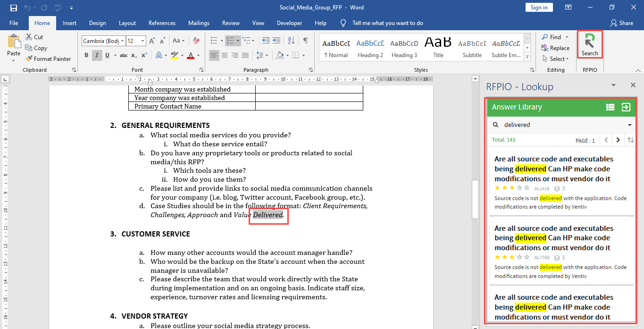Switch to the Insert tab

coord(69,23)
